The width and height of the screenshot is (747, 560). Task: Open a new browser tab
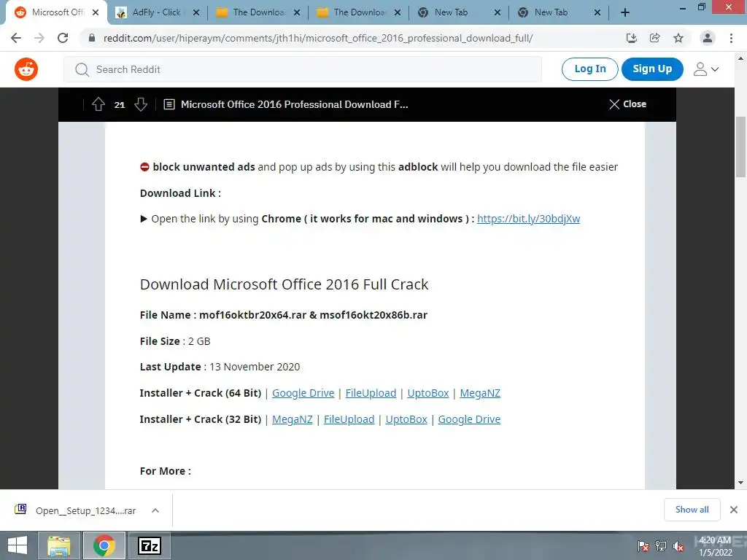pos(625,13)
